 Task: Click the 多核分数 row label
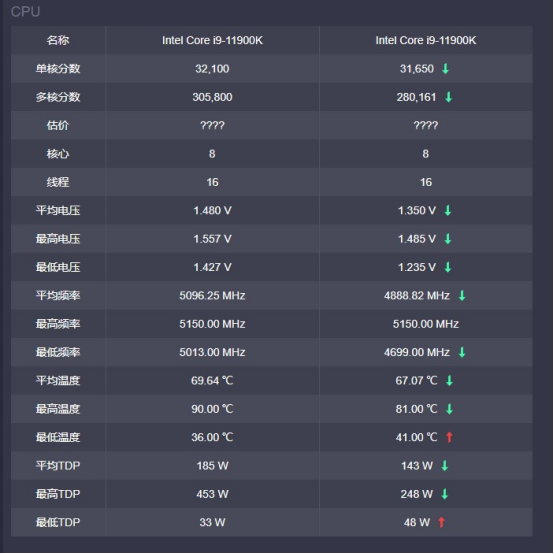pos(58,97)
